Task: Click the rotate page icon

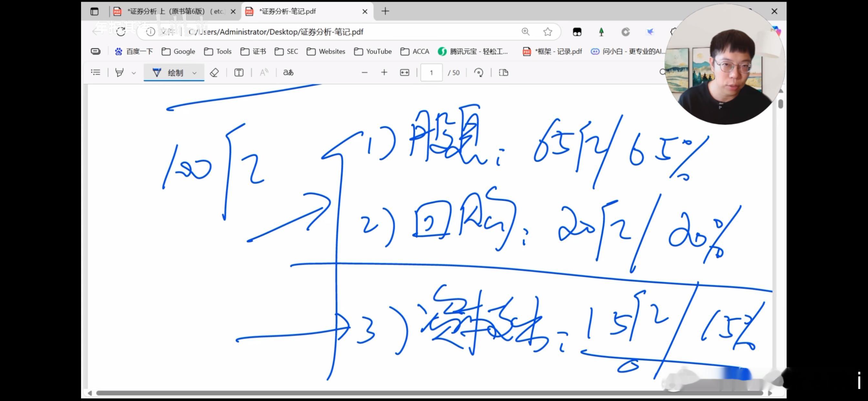Action: 479,72
